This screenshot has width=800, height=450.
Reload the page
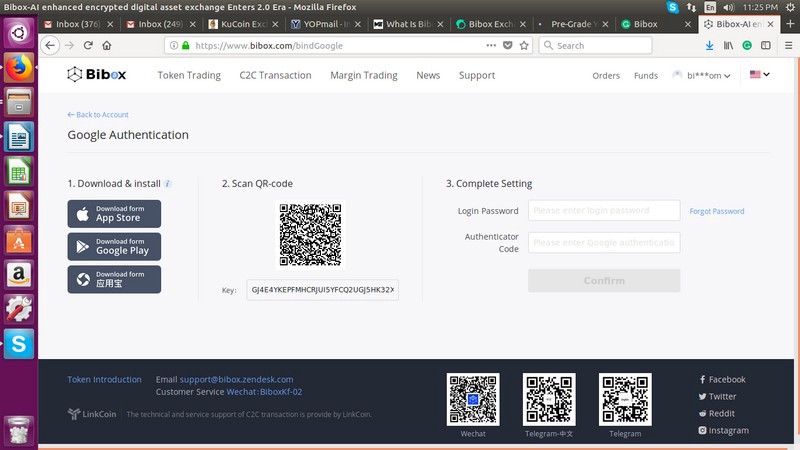[88, 45]
